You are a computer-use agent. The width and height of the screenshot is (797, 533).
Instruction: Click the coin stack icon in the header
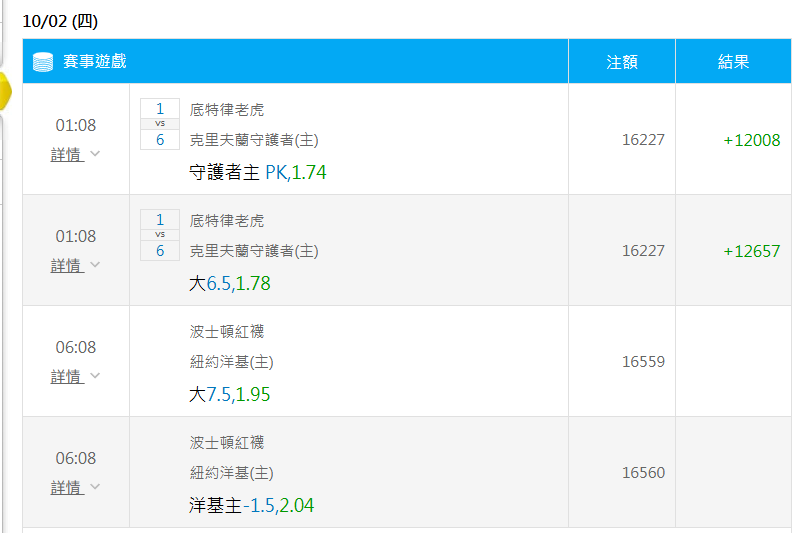point(43,62)
